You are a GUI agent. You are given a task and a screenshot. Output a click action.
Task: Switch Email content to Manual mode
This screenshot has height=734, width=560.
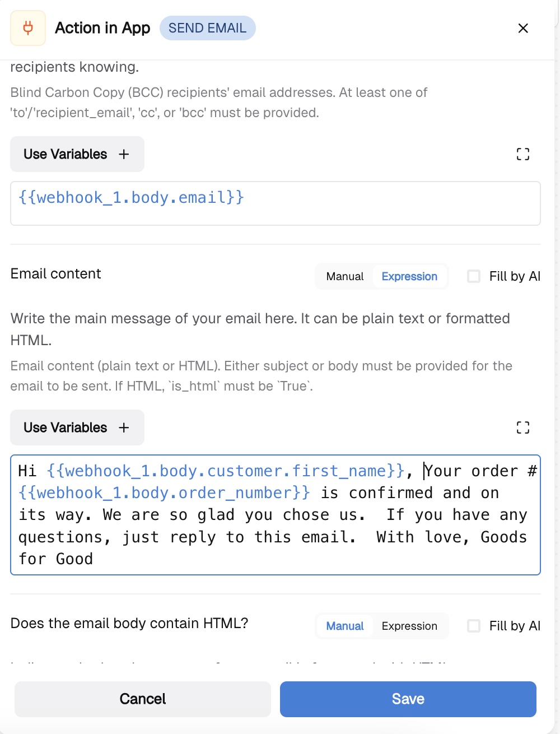point(345,276)
